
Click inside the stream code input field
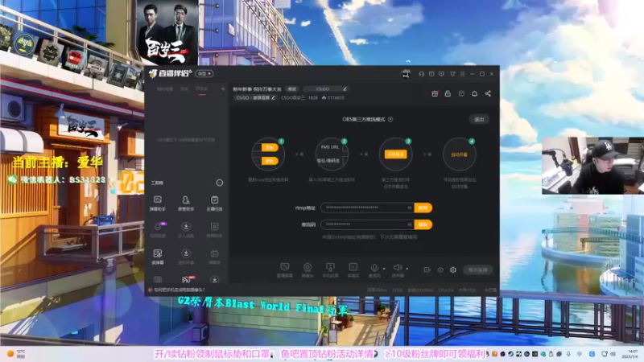(368, 224)
